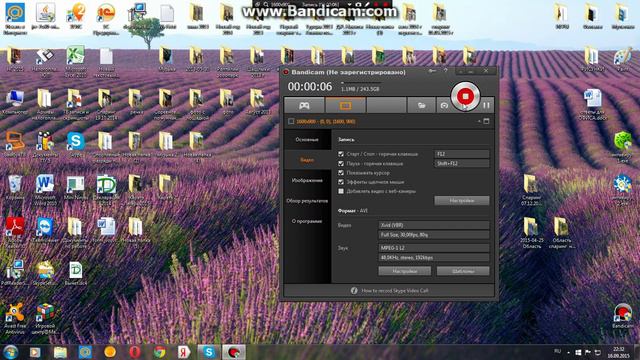640x360 pixels.
Task: Select the screen rectangle recording mode
Action: [x=345, y=105]
